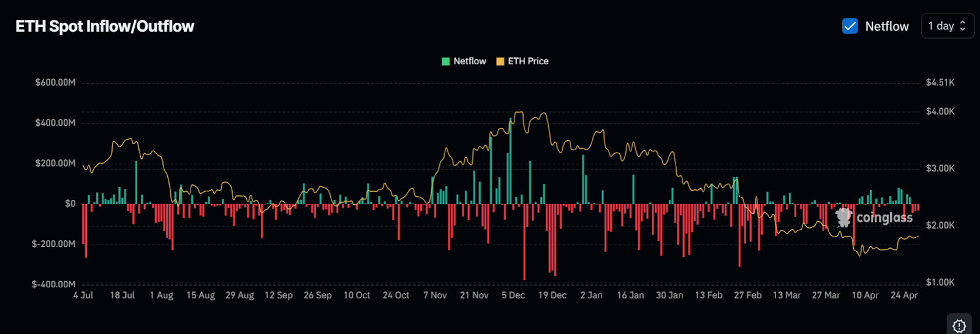Click the coinglass watermark text
Screen dimensions: 980x334
884,218
